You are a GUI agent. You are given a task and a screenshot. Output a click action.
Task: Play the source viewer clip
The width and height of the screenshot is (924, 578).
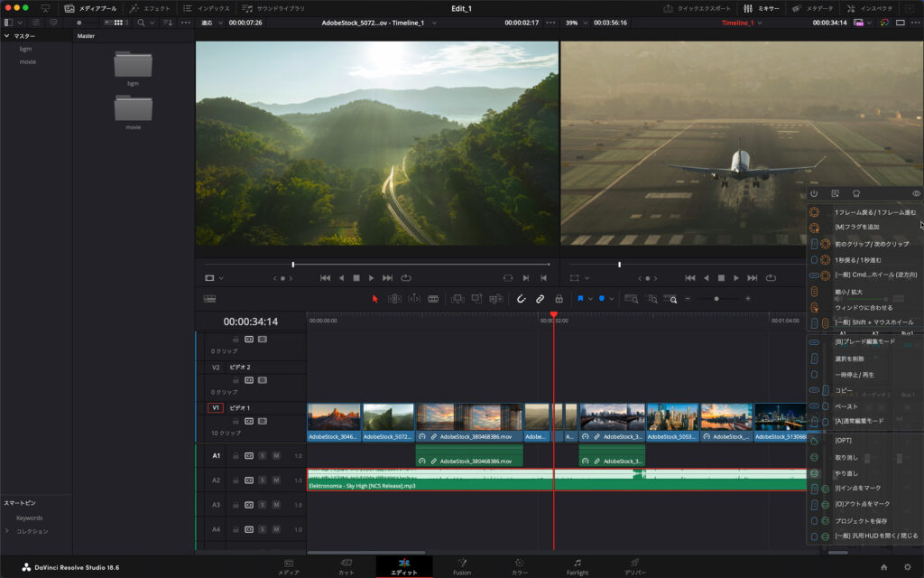[371, 278]
